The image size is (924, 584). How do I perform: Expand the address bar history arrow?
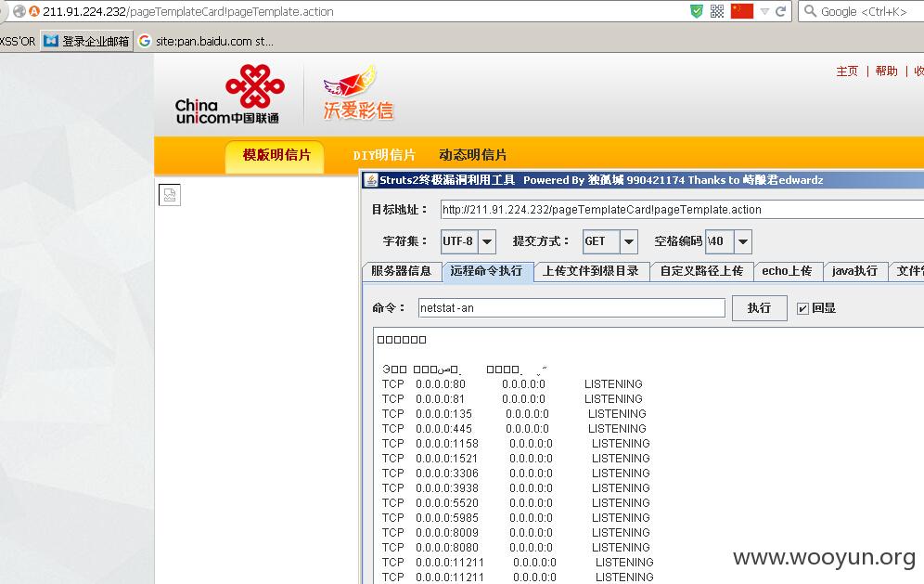[x=764, y=11]
